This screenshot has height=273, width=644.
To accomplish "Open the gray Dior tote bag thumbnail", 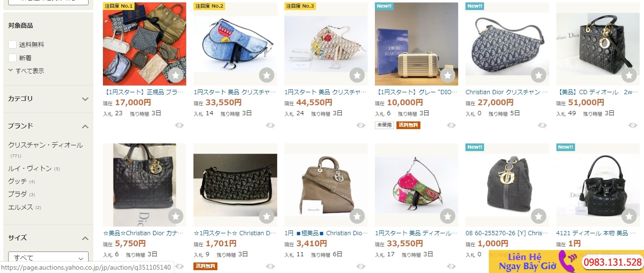I will [x=326, y=185].
